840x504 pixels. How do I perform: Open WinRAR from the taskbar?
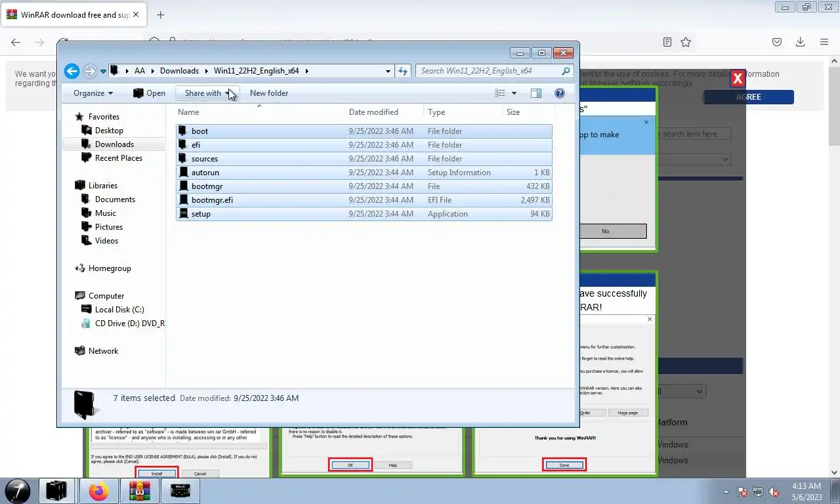[x=140, y=491]
